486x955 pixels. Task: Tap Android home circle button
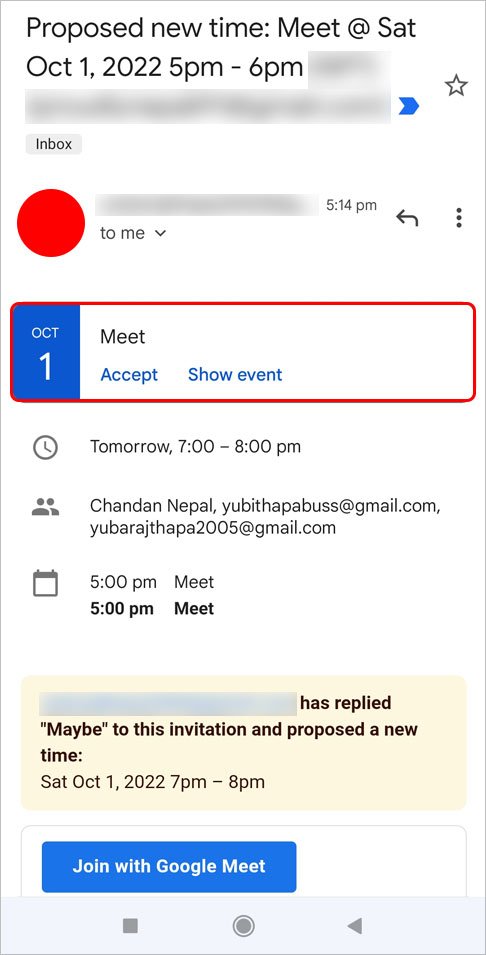tap(244, 926)
